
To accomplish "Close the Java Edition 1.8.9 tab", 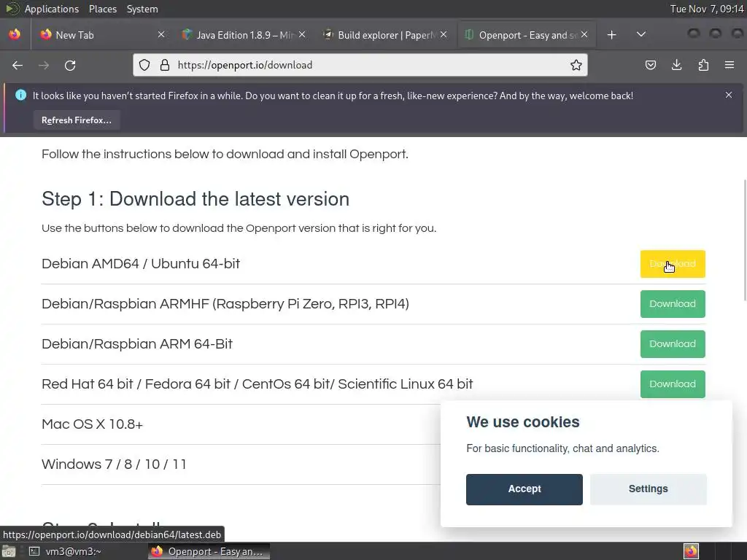I will (x=302, y=35).
